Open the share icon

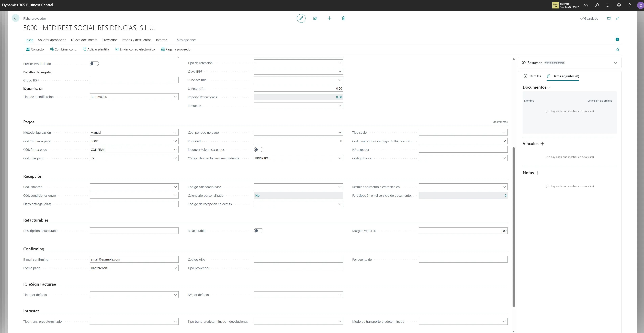pyautogui.click(x=315, y=18)
